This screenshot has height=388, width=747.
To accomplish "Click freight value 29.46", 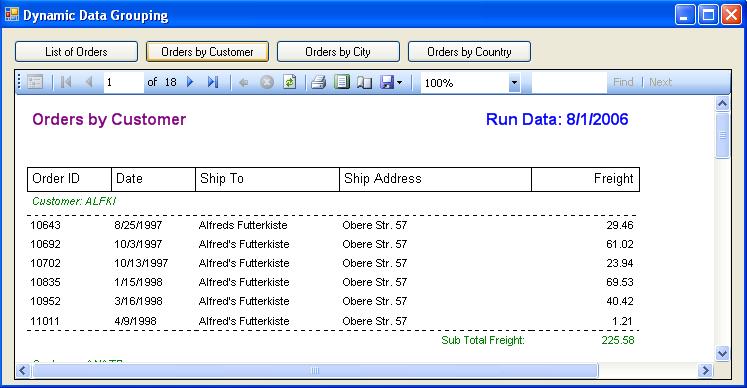I will 620,225.
